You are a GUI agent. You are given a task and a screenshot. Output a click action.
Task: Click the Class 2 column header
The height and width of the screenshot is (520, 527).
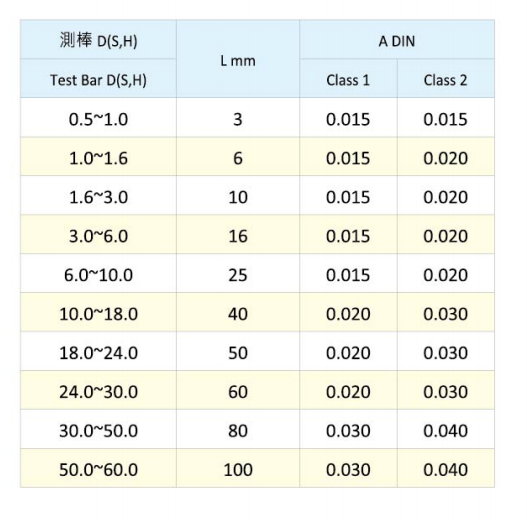[446, 79]
